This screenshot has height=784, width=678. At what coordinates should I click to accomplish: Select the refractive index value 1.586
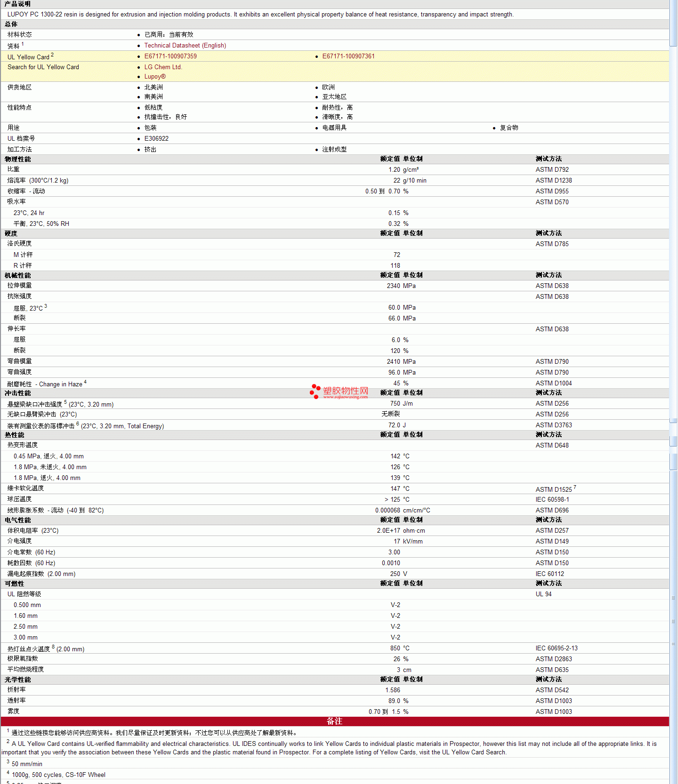click(393, 690)
